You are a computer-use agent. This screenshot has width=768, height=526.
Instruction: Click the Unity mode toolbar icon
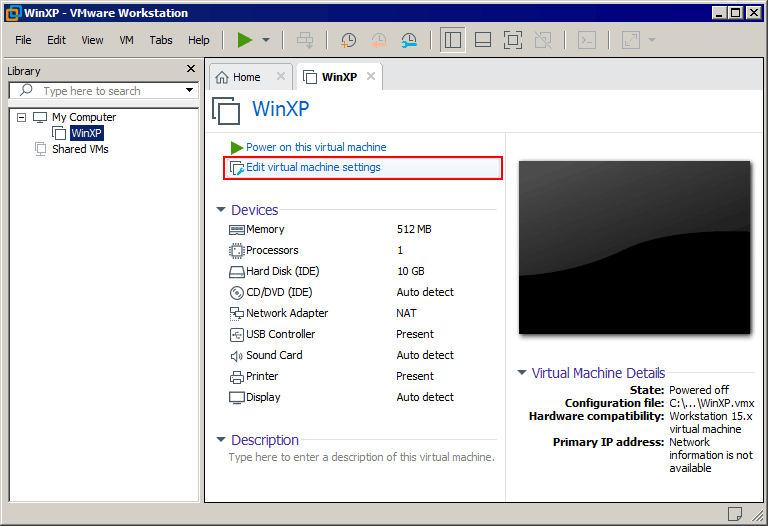pos(543,40)
